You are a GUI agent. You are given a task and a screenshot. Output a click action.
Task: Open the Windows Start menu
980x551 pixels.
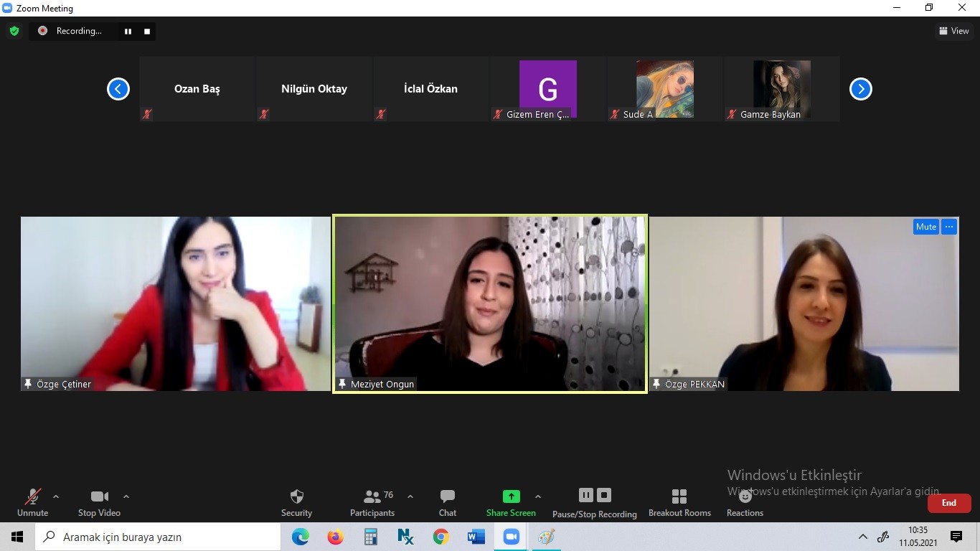(17, 537)
